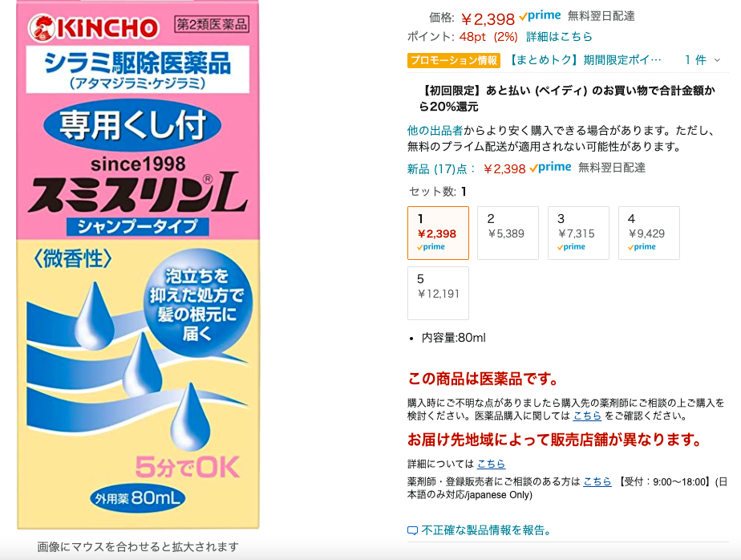Select set quantity 3 option at ¥7,315
The image size is (741, 560).
click(x=578, y=233)
